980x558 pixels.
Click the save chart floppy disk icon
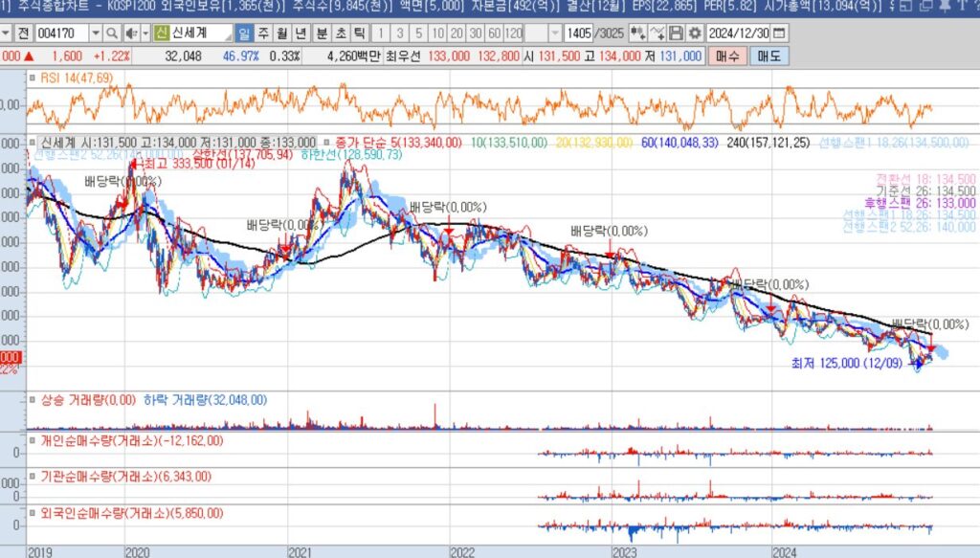tap(677, 33)
